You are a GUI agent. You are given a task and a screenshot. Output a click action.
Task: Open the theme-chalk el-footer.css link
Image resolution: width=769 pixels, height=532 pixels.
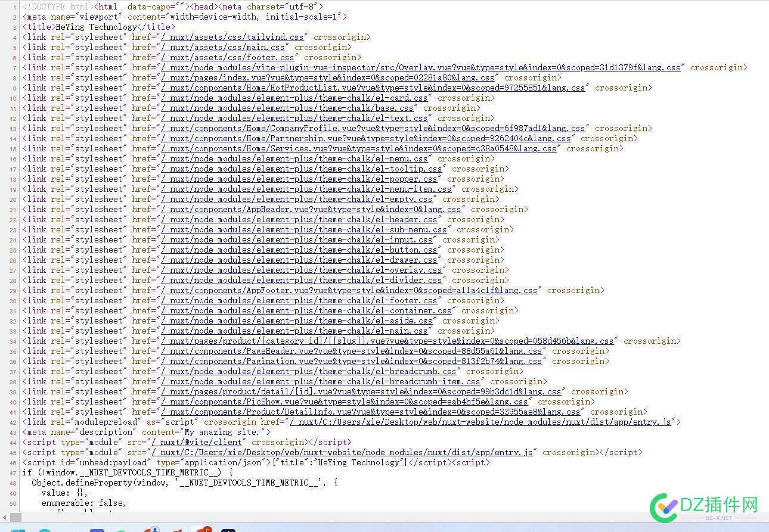point(299,300)
